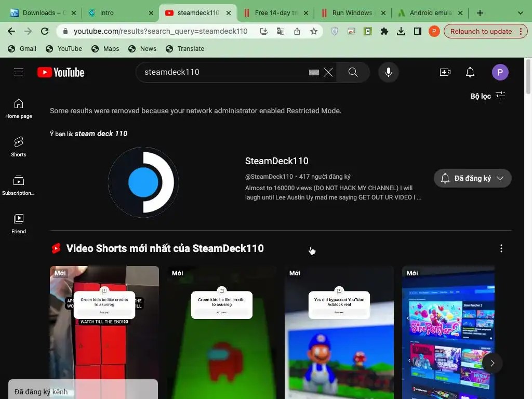Viewport: 532px width, 399px height.
Task: Open the Friend library sidebar item
Action: 19,224
